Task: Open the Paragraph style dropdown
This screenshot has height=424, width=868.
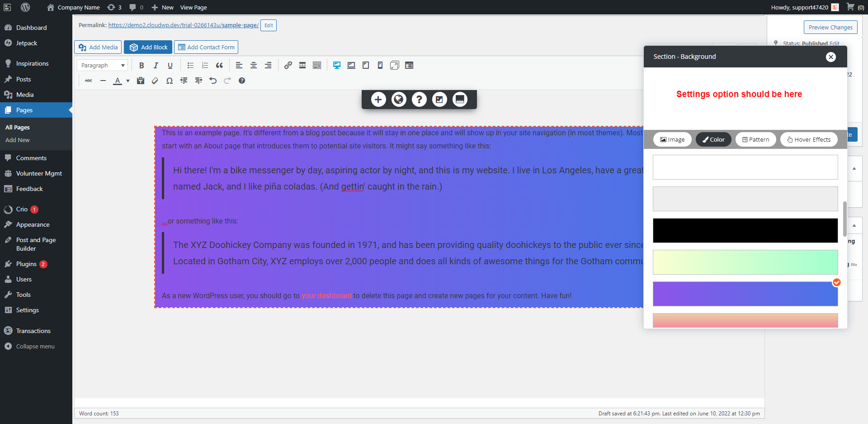Action: coord(102,65)
